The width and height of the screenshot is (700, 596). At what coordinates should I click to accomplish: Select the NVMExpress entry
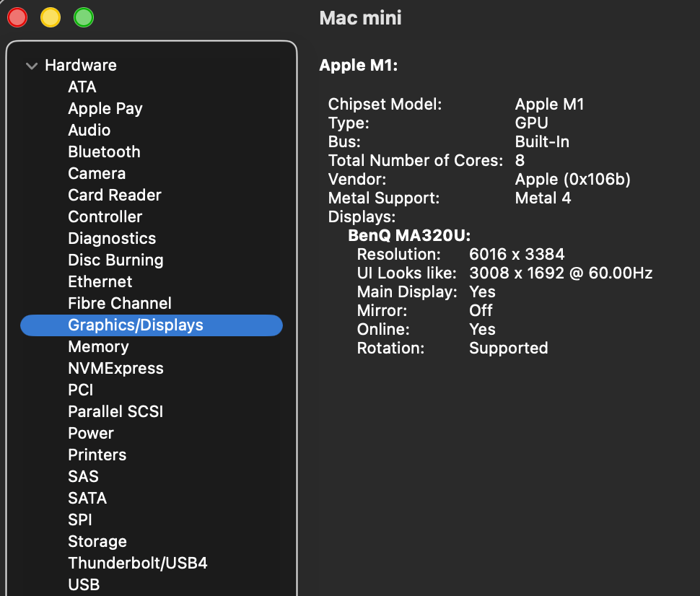click(115, 368)
